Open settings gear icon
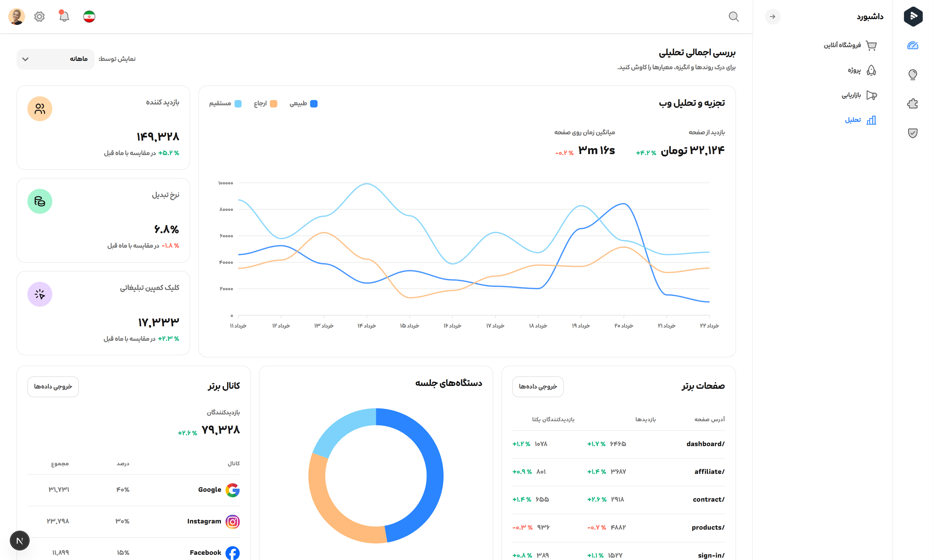The width and height of the screenshot is (934, 560). tap(39, 17)
